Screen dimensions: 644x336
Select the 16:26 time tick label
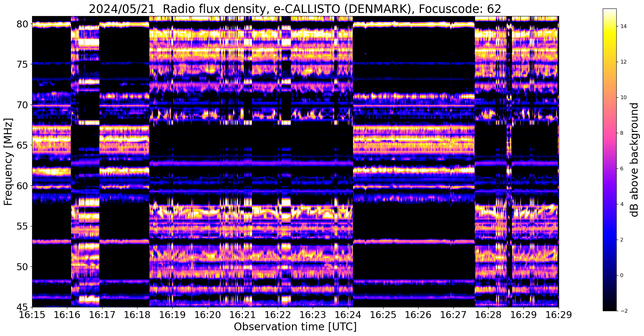click(418, 315)
